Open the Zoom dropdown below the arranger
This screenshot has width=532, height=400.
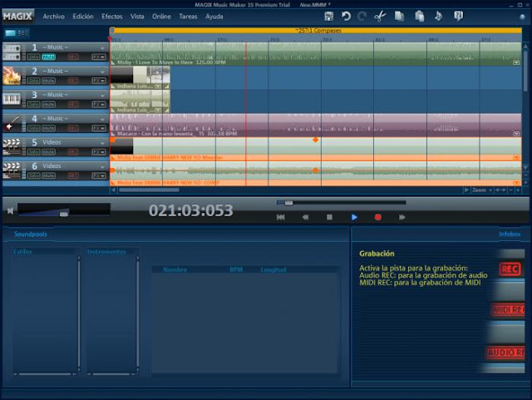coord(482,190)
